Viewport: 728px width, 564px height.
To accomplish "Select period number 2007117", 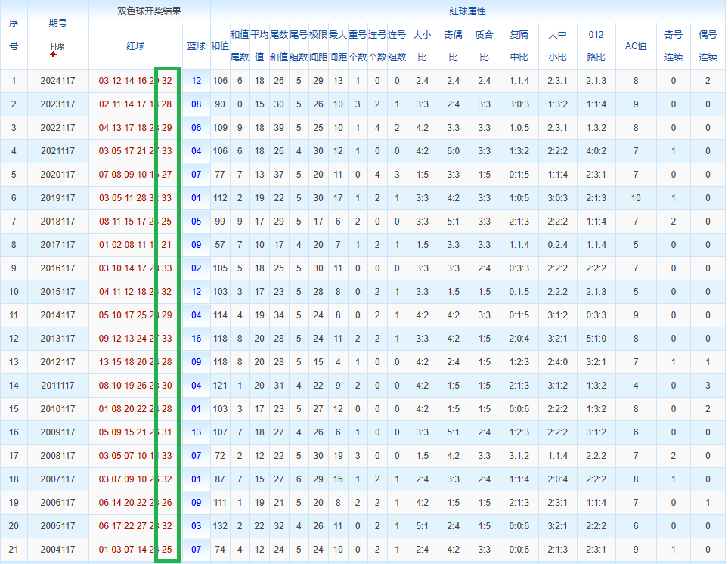I will pyautogui.click(x=57, y=479).
